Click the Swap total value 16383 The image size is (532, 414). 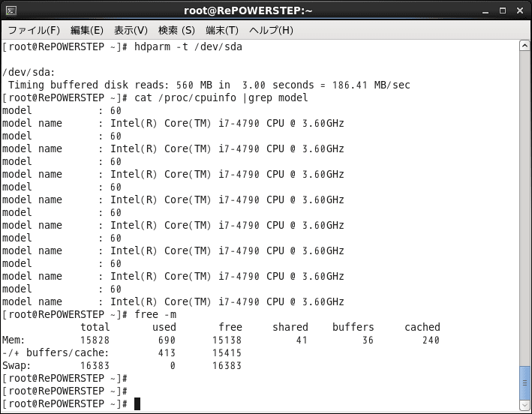pyautogui.click(x=95, y=365)
